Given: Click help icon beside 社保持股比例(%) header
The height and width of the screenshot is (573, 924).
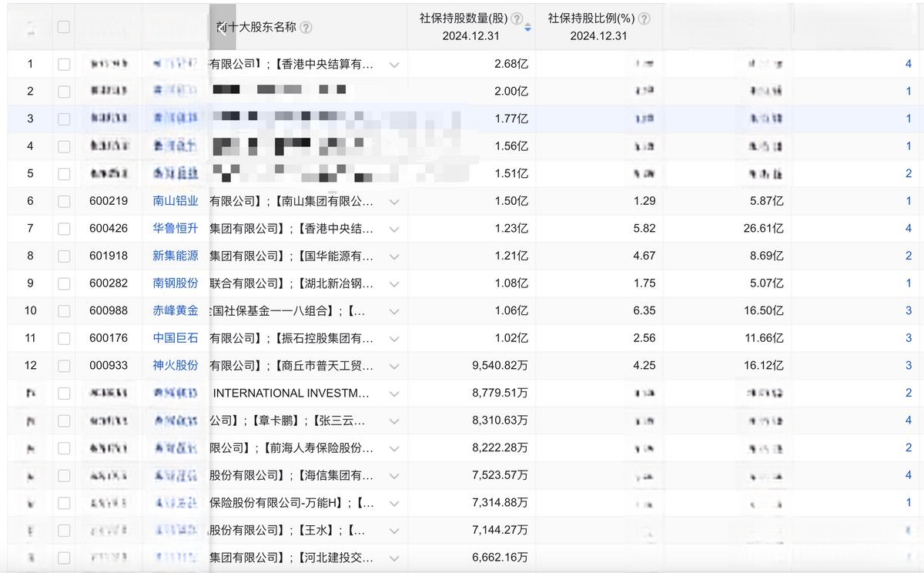Looking at the screenshot, I should (x=644, y=18).
